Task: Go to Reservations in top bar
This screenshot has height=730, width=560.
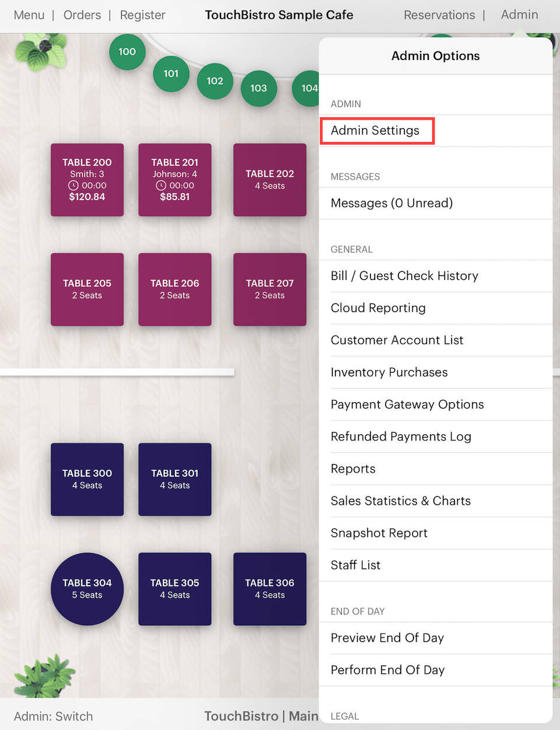Action: click(439, 15)
